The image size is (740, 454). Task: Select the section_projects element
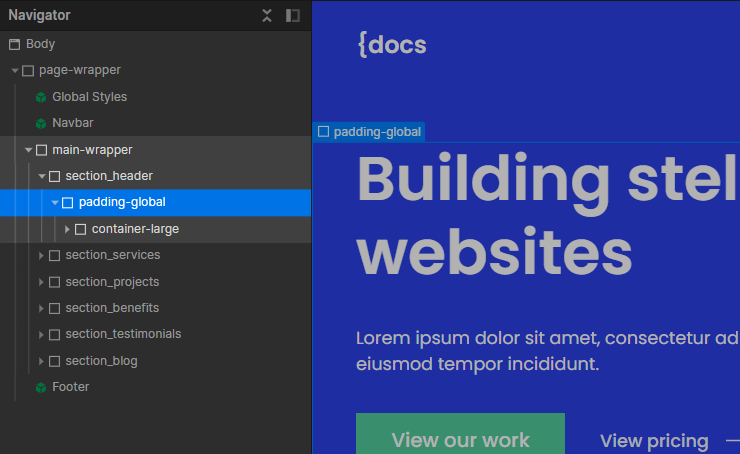[x=112, y=282]
